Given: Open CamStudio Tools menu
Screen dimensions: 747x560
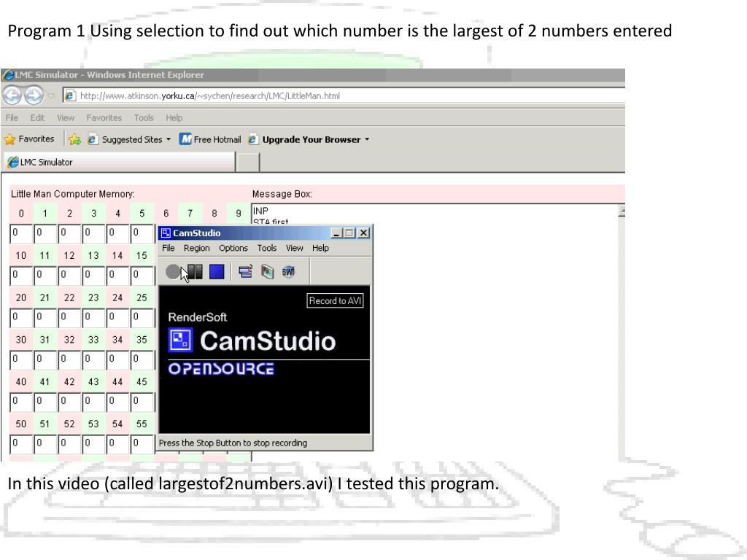Looking at the screenshot, I should point(267,248).
